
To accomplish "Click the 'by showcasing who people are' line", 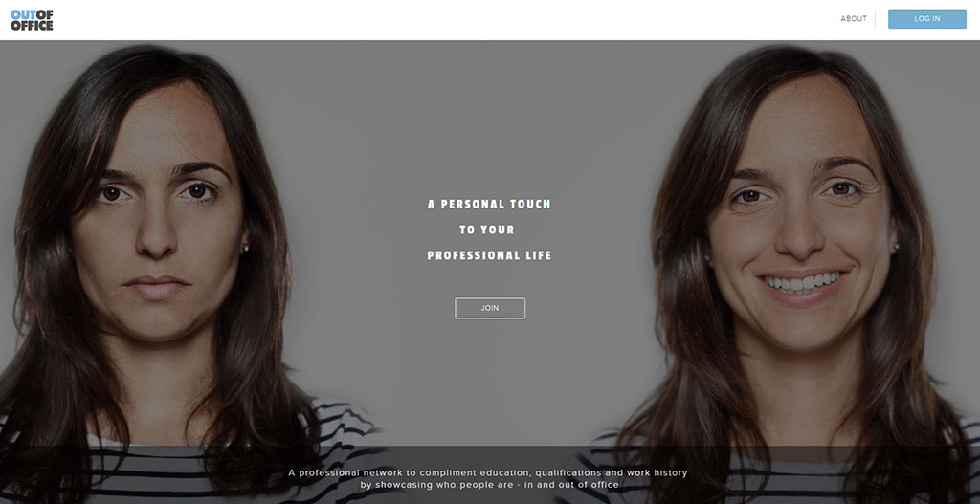I will (x=489, y=485).
